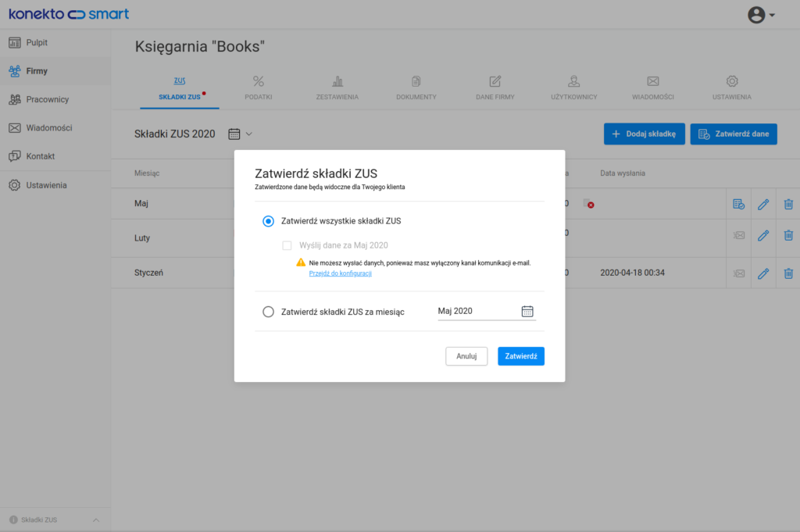Switch to the Dane firmy tab

point(495,88)
